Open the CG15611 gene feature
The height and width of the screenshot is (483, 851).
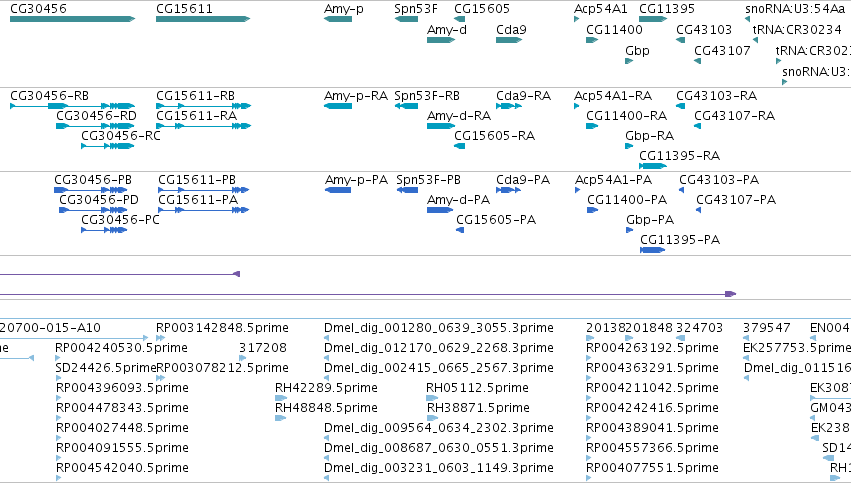tap(203, 19)
